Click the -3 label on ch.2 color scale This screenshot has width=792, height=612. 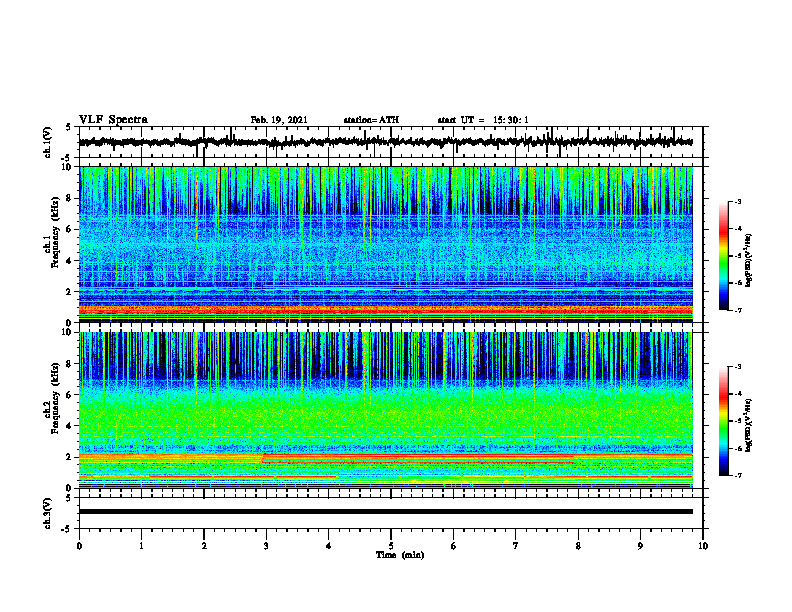pos(737,367)
